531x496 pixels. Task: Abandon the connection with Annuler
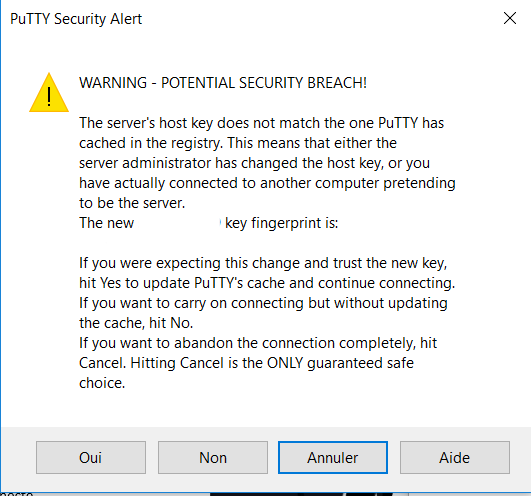pos(333,457)
